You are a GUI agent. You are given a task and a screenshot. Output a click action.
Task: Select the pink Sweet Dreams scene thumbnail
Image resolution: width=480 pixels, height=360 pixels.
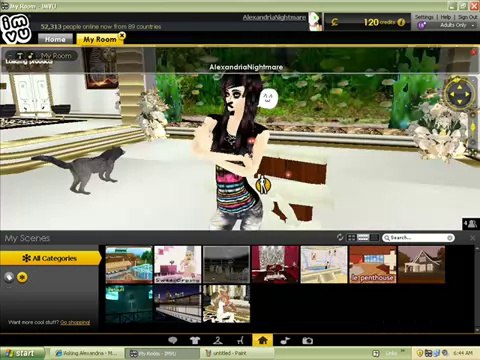pyautogui.click(x=178, y=265)
